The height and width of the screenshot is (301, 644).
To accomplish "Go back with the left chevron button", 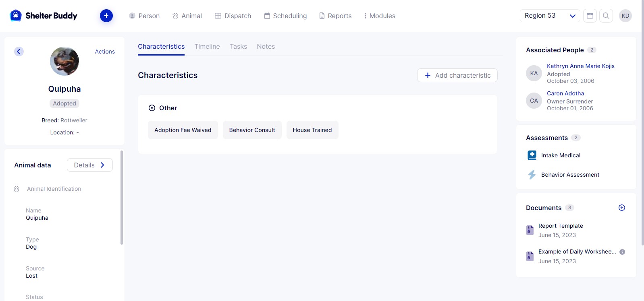I will pyautogui.click(x=19, y=52).
